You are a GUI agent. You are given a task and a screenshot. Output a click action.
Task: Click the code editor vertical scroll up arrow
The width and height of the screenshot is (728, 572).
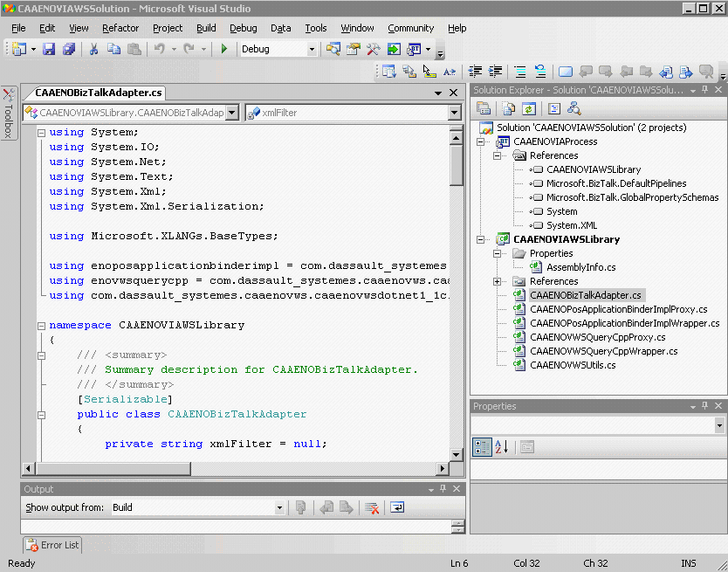point(456,138)
